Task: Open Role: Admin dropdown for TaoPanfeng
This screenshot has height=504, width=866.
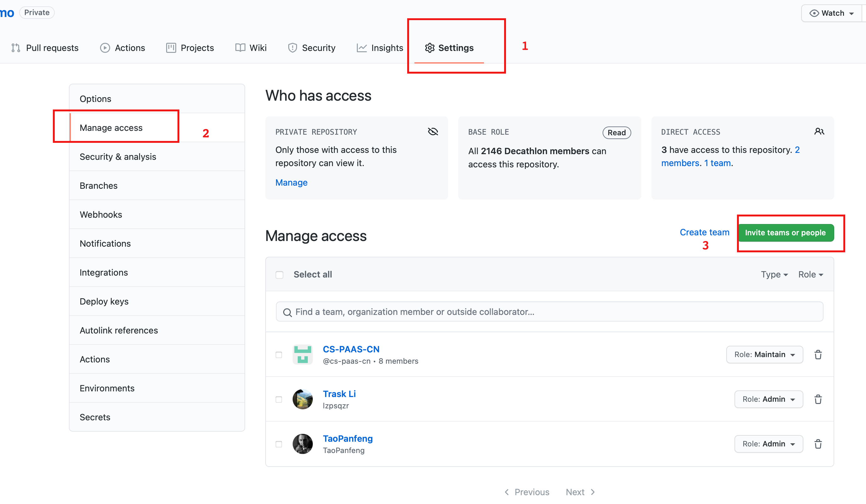Action: point(769,444)
